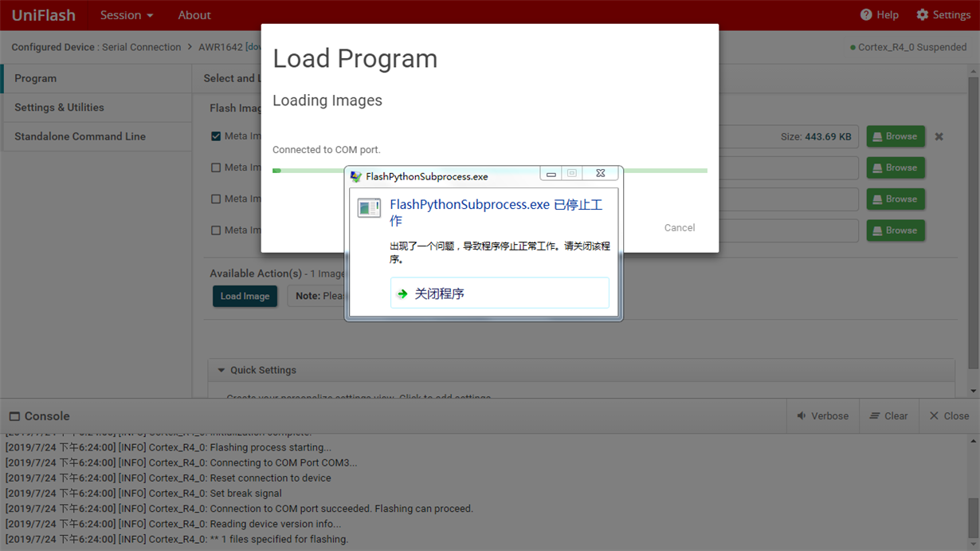The width and height of the screenshot is (980, 551).
Task: Click the Load Image button
Action: pyautogui.click(x=245, y=296)
